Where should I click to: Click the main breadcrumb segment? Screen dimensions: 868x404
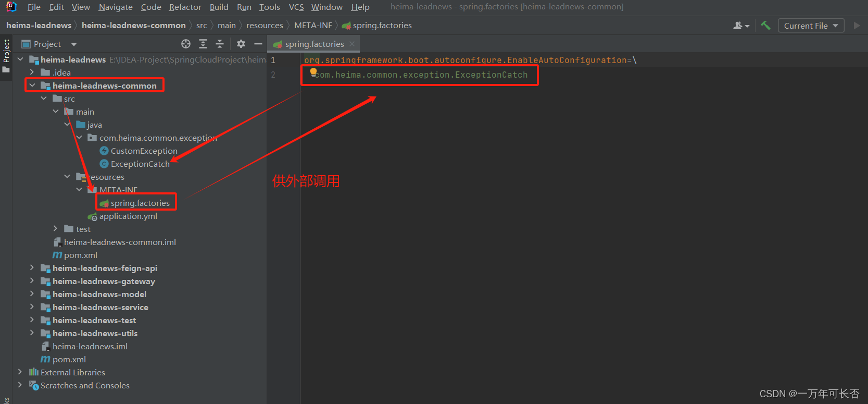227,25
